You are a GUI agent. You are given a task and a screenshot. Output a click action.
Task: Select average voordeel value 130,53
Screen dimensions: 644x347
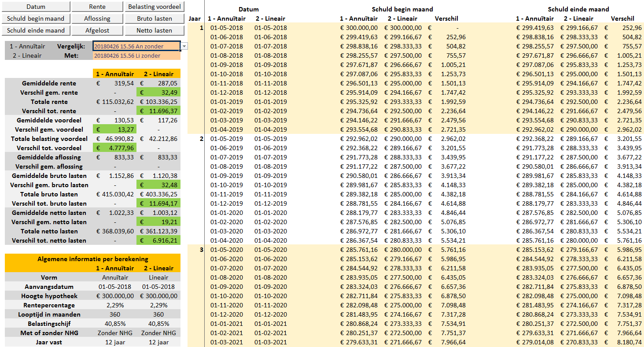coord(114,120)
